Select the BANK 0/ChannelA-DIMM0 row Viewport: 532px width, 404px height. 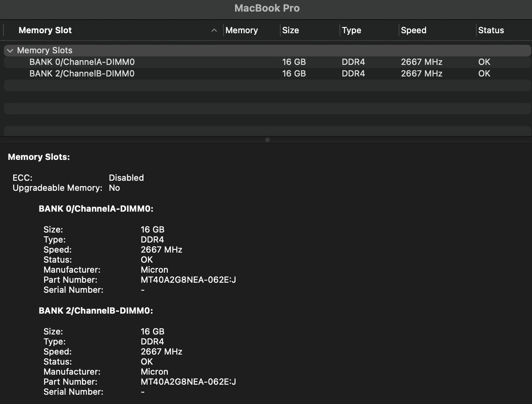click(267, 62)
